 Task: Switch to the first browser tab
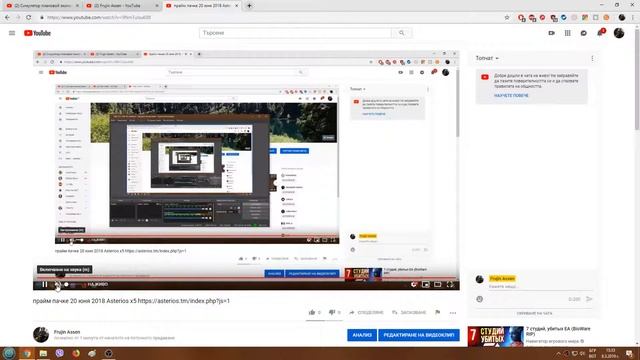(x=42, y=6)
